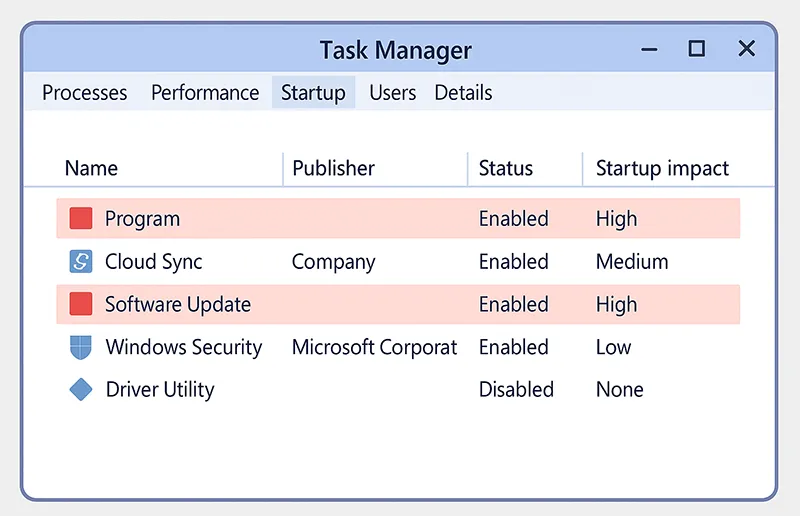Close the Task Manager window
The height and width of the screenshot is (516, 800).
[x=746, y=48]
